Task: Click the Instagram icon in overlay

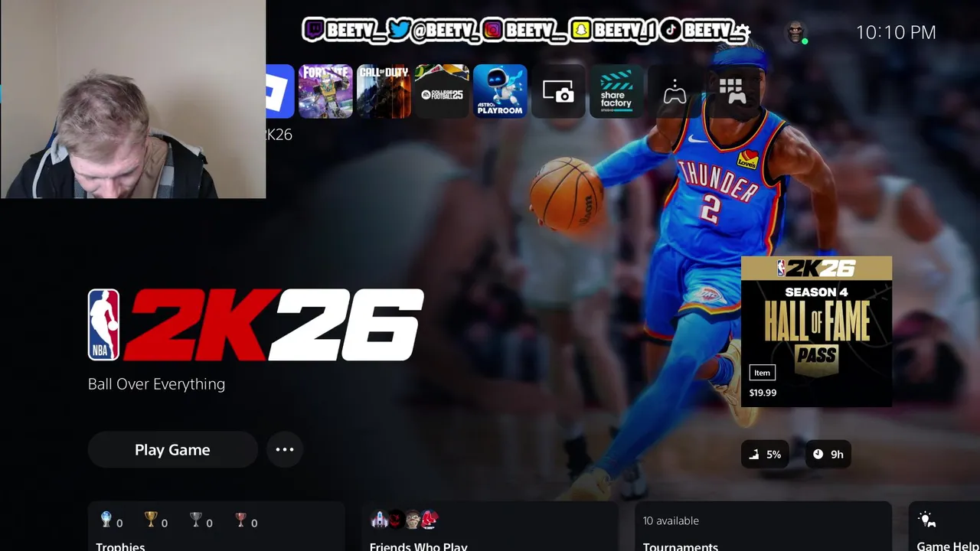Action: (492, 30)
